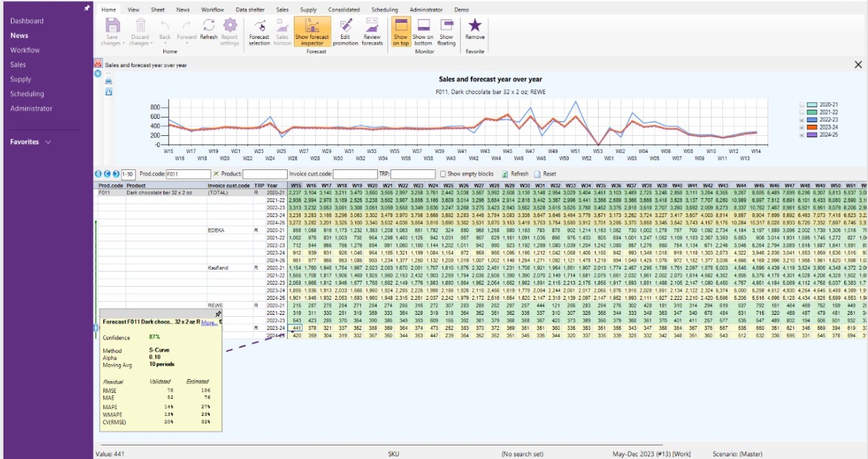Screen dimensions: 868x459
Task: Click the Prod.code filter input field
Action: coord(188,174)
